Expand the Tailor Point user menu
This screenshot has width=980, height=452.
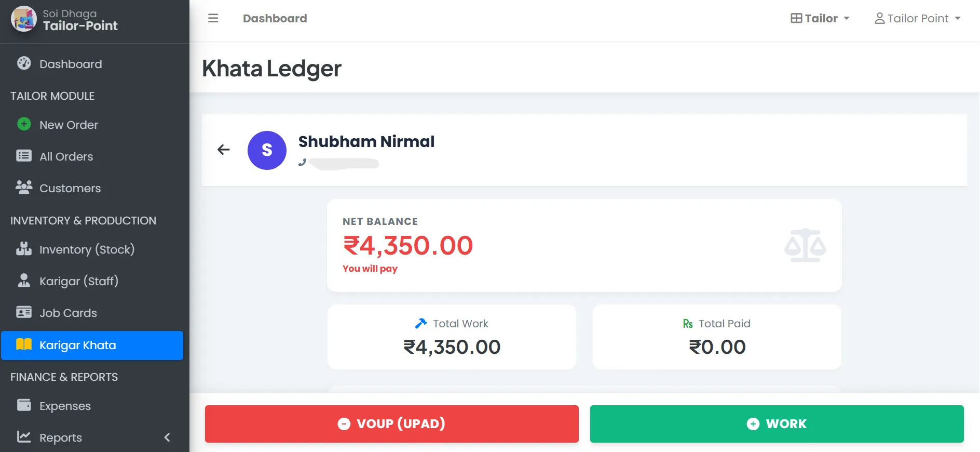coord(917,19)
